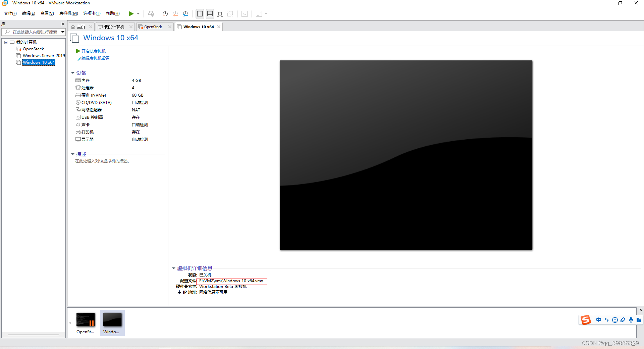This screenshot has width=644, height=349.
Task: Collapse the 设备 devices section
Action: click(73, 73)
